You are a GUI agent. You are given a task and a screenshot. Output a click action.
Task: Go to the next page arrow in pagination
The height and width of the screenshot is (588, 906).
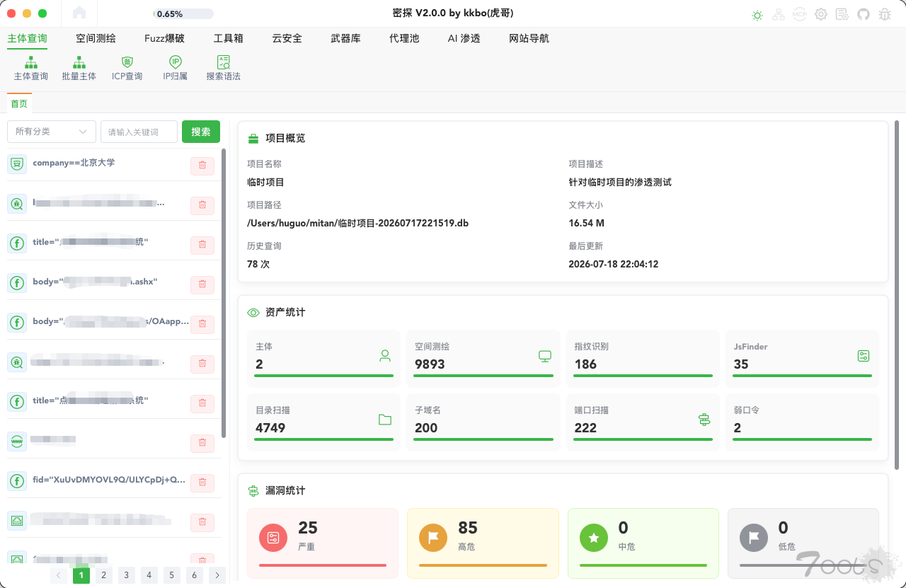[217, 575]
